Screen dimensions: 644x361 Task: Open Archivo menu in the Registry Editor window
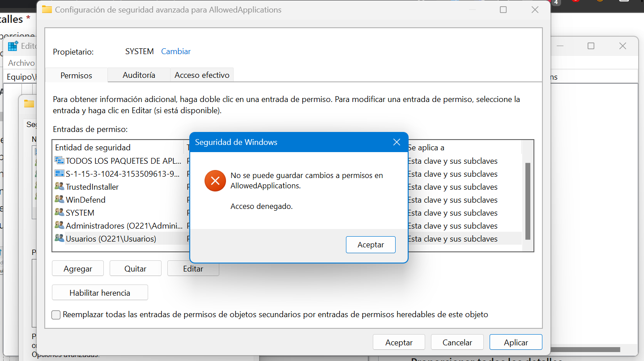coord(21,63)
